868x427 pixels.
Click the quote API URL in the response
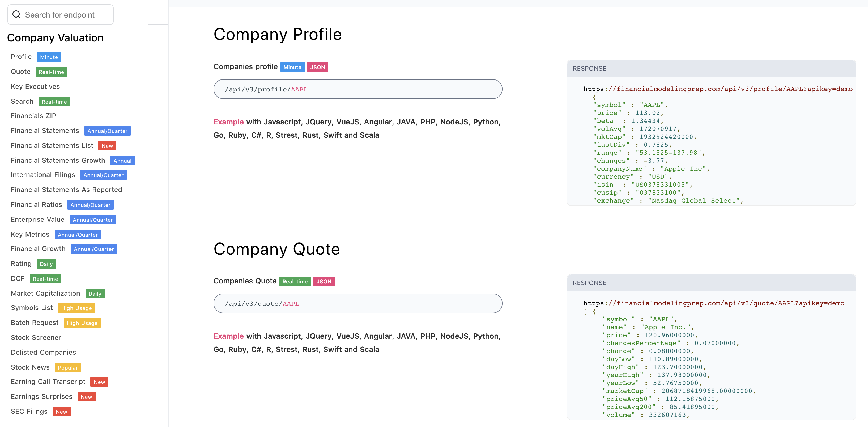point(713,303)
